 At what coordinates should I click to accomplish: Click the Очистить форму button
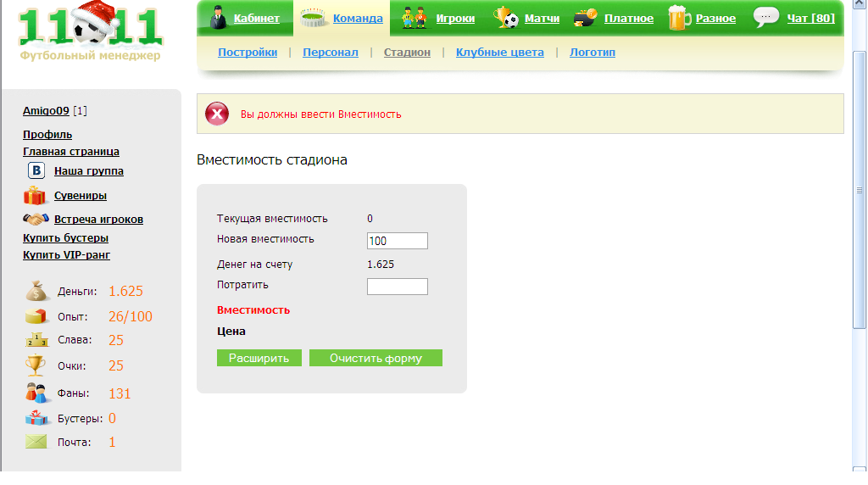tap(376, 358)
